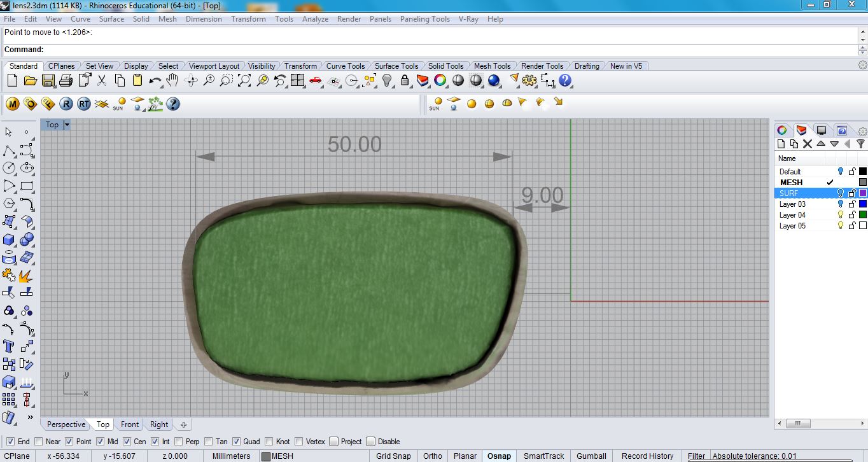Select the Polyline tool
Image resolution: width=868 pixels, height=462 pixels.
tap(9, 150)
